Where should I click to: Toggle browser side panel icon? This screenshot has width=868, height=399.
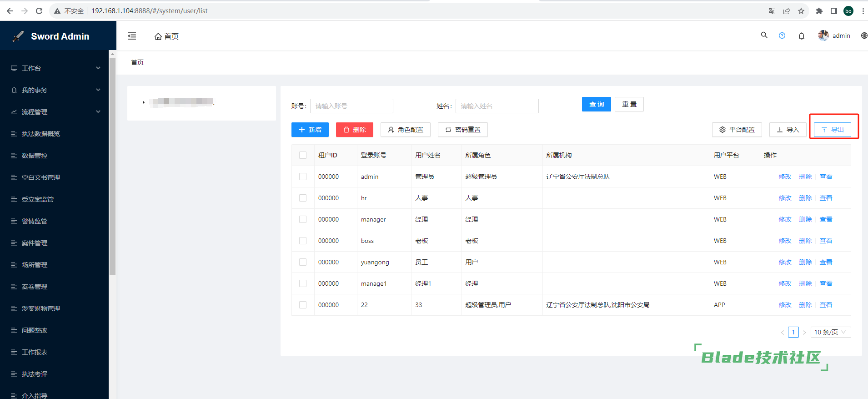[834, 11]
